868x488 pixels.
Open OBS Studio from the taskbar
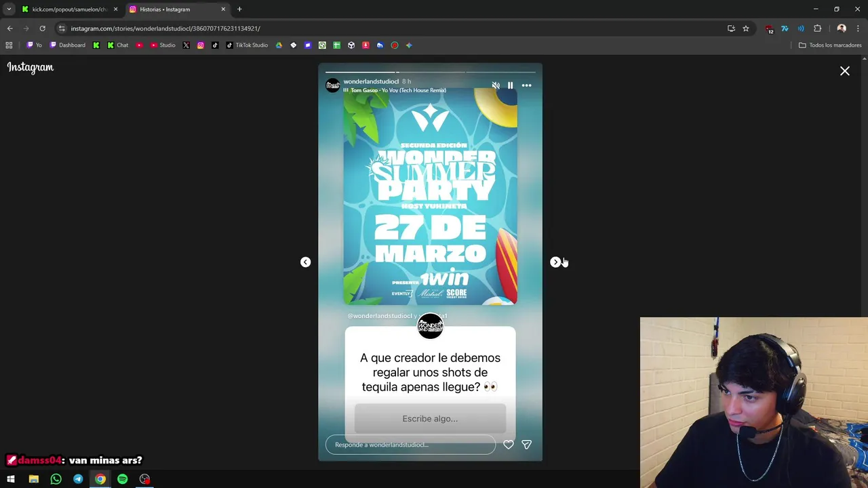[144, 479]
